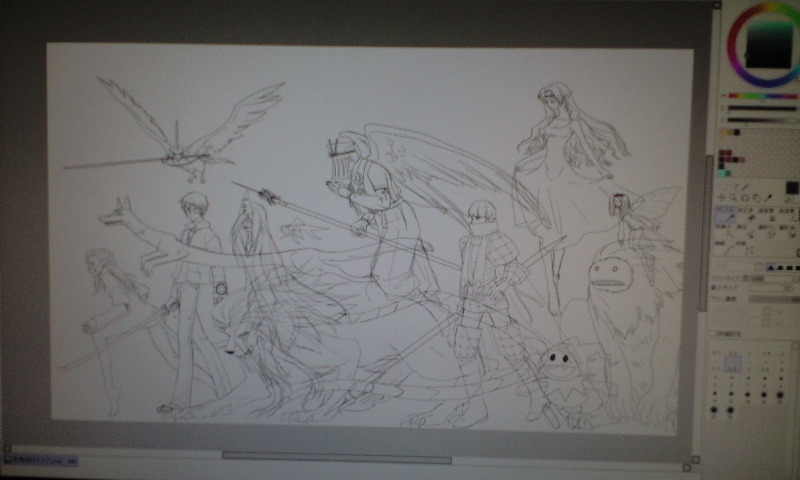Select the Magic Wand tool

pyautogui.click(x=745, y=187)
